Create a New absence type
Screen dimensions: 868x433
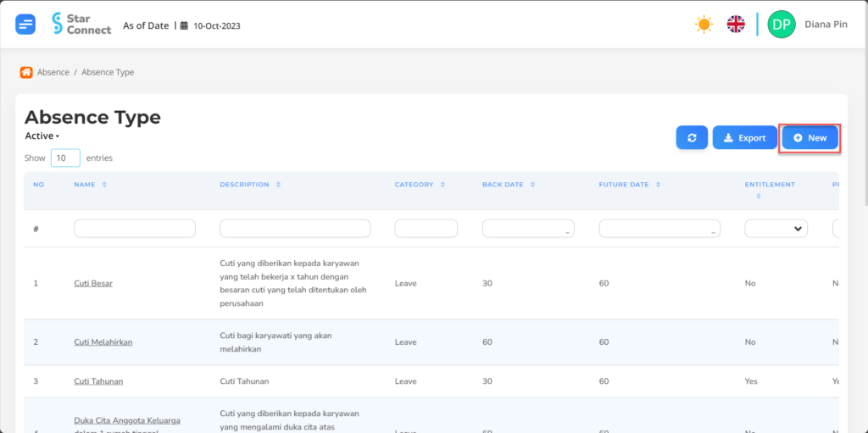810,138
